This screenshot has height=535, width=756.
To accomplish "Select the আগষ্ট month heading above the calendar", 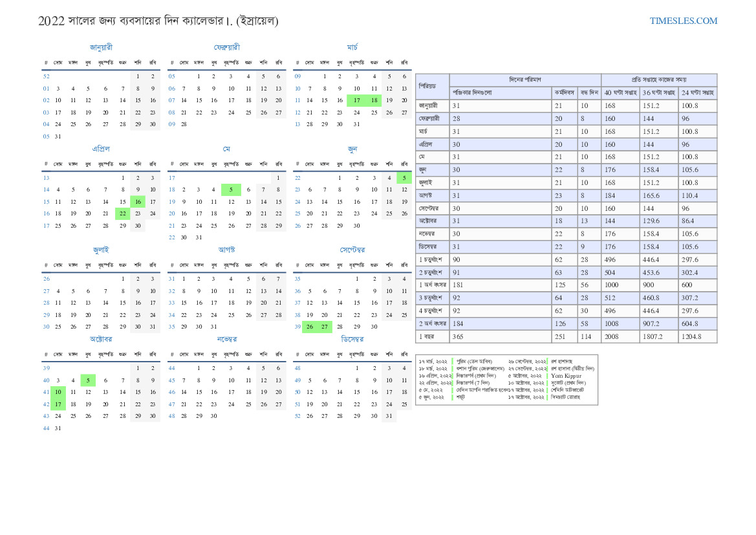I will coord(226,250).
